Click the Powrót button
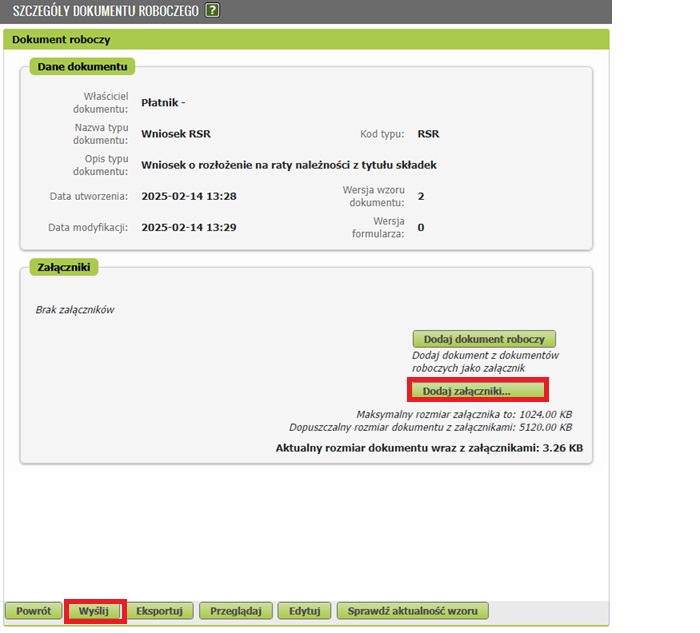 [33, 611]
